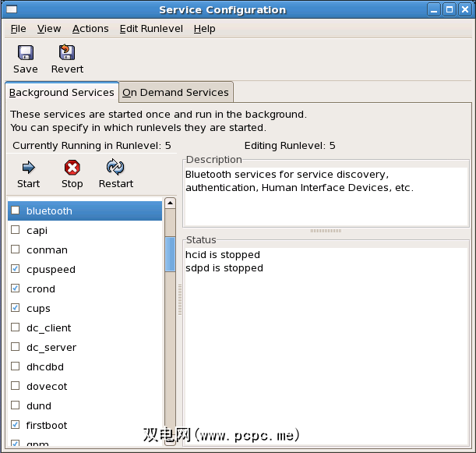Uncheck the cpuspeed service checkbox

tap(16, 269)
